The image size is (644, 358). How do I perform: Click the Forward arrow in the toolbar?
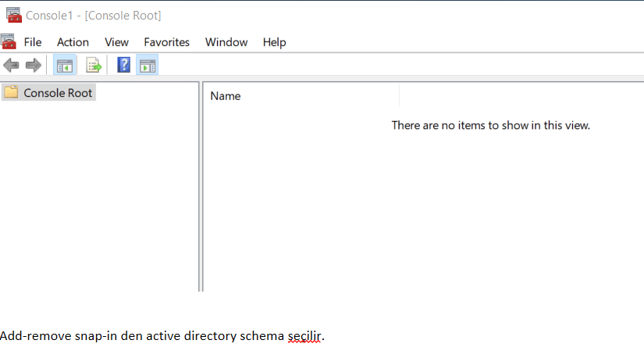click(33, 66)
